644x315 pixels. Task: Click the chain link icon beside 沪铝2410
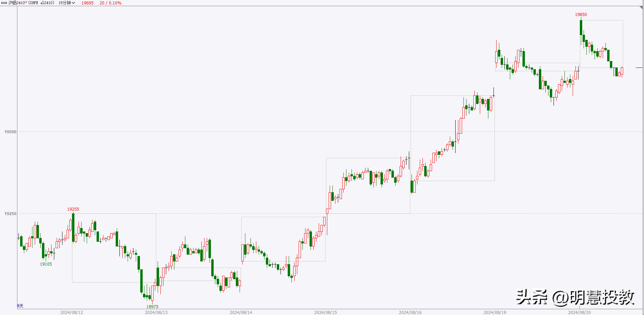coord(4,3)
